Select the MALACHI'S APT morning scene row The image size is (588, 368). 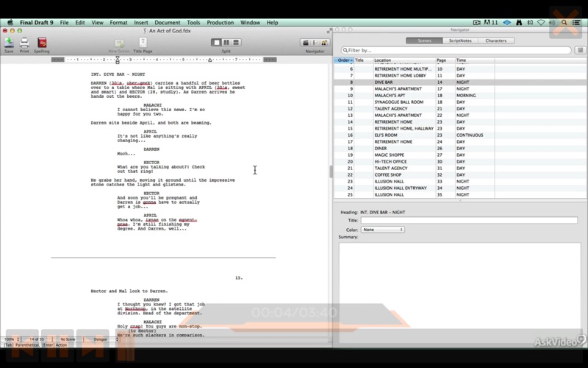pyautogui.click(x=460, y=96)
